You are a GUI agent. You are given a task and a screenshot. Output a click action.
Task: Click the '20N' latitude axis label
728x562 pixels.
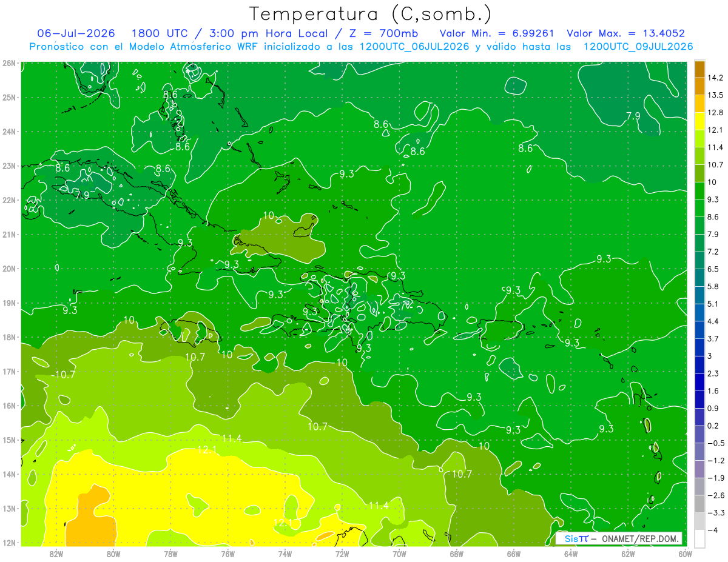tap(10, 269)
